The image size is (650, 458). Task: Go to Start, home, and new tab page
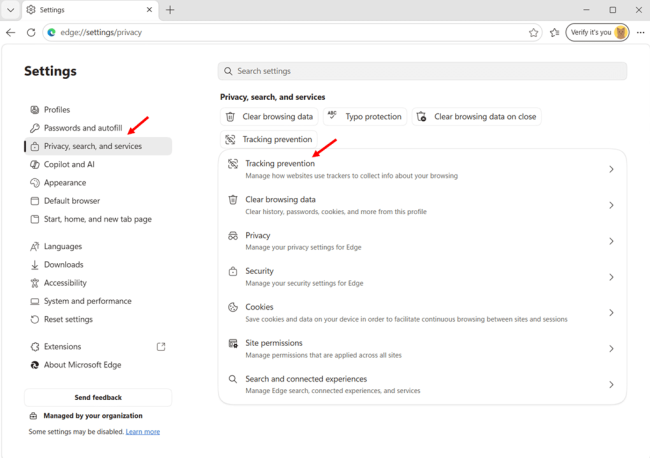coord(98,219)
